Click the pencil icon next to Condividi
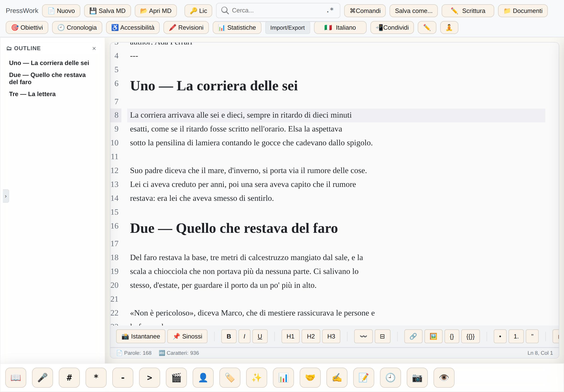The width and height of the screenshot is (564, 392). point(427,27)
